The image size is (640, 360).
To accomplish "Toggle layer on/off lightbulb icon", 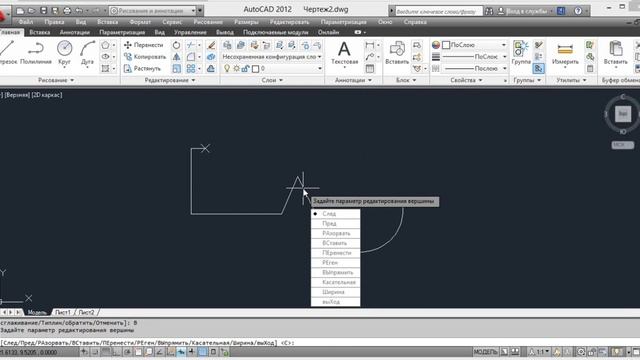I will point(227,69).
